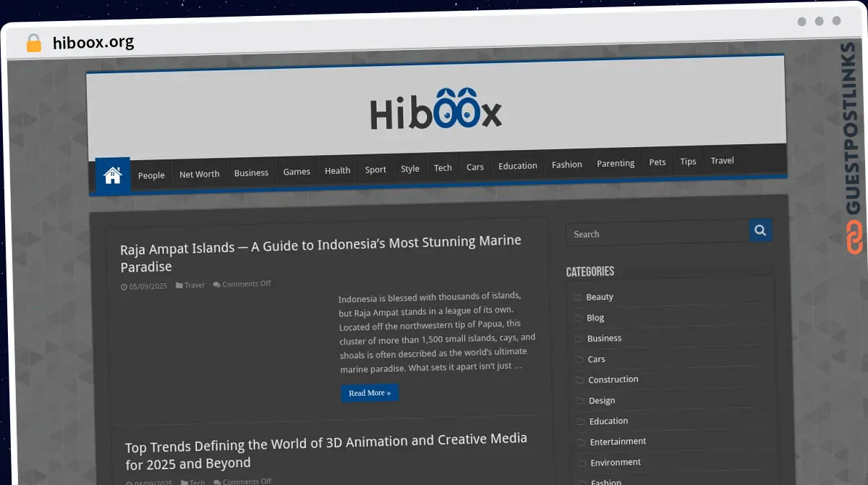The image size is (868, 485).
Task: Click the search magnifier button
Action: point(759,231)
